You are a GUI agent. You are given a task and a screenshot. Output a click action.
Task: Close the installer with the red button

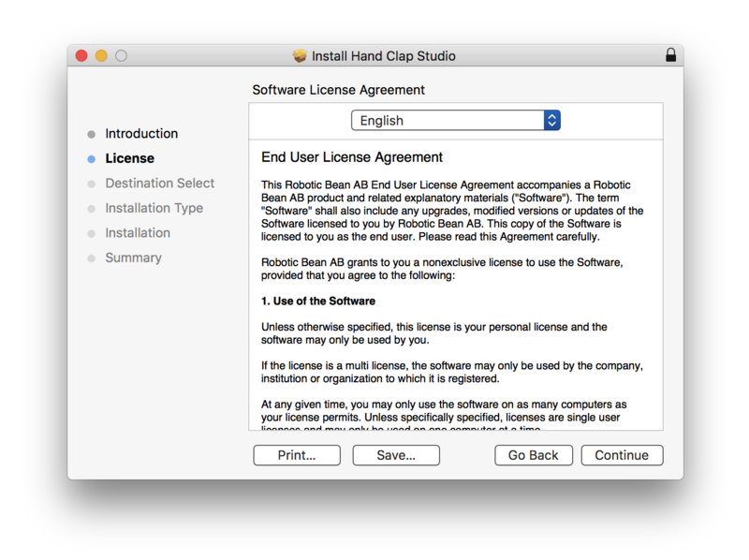coord(81,55)
